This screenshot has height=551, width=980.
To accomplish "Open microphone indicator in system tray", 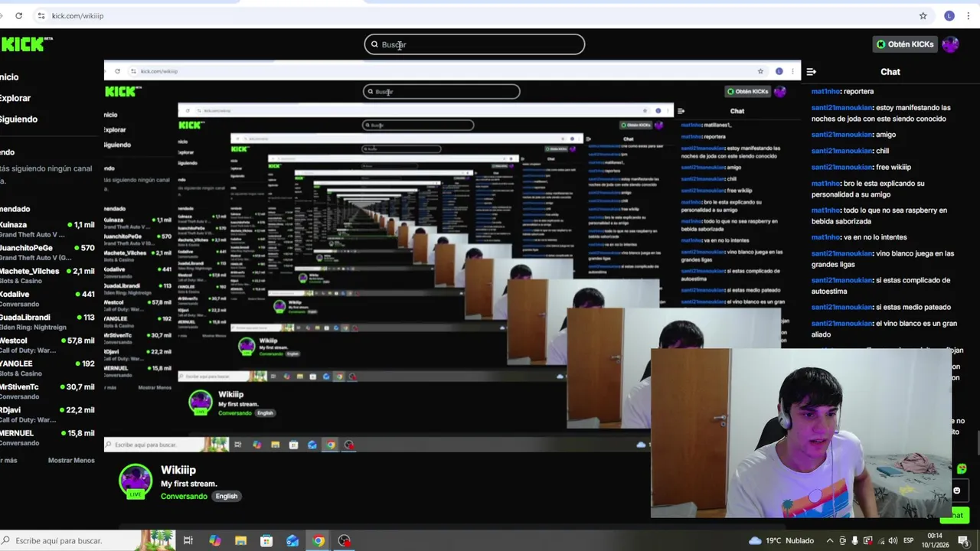I will click(854, 541).
